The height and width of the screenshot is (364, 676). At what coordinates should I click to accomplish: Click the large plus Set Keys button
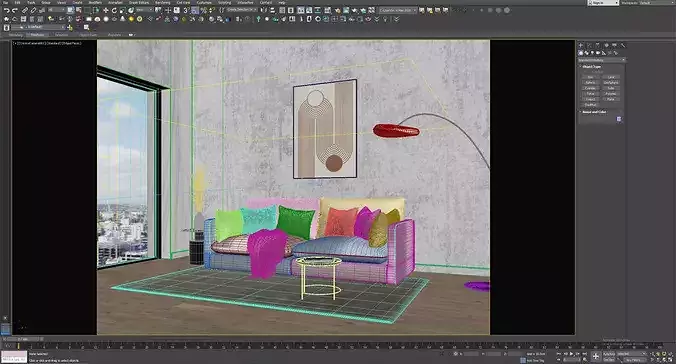point(596,356)
